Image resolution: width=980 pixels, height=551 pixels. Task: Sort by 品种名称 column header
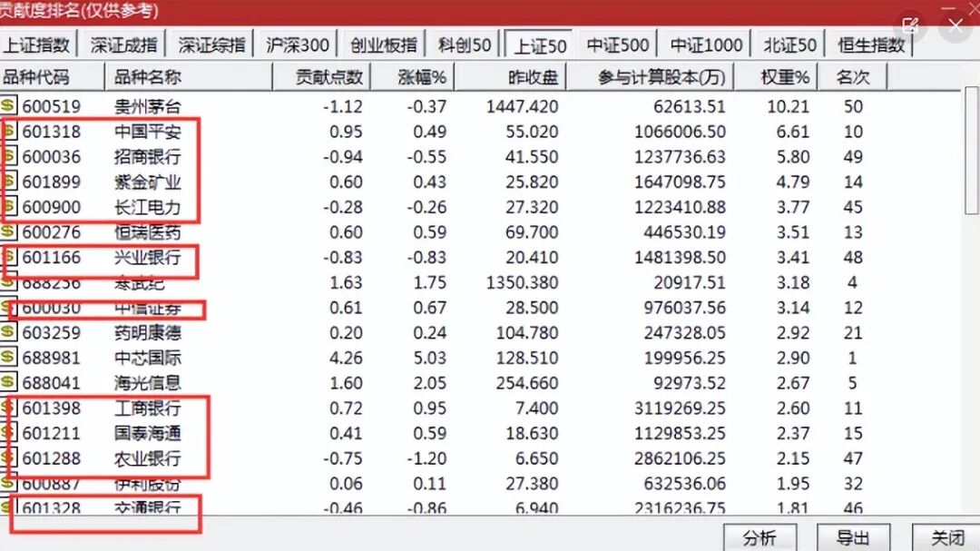[x=188, y=77]
